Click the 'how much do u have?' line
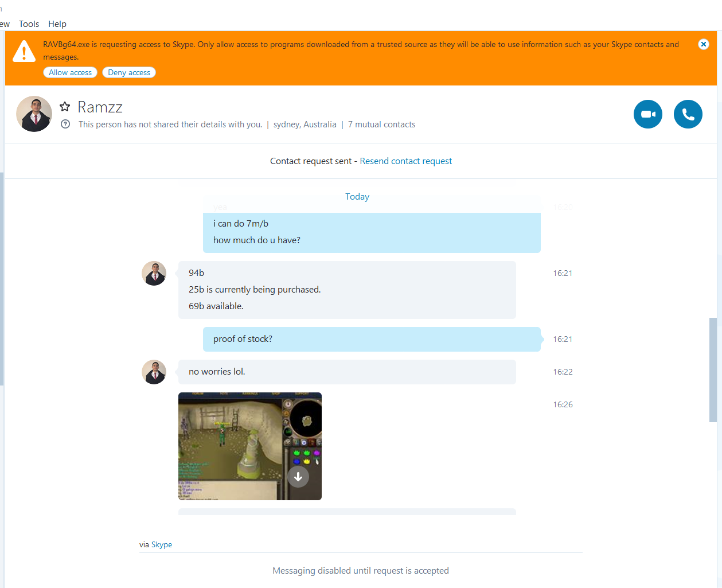 point(257,240)
